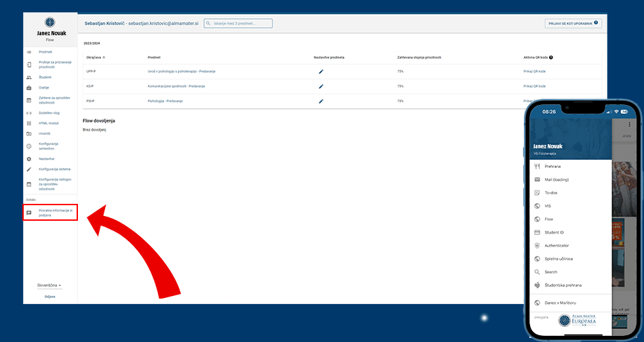
Task: Click the help icon next to Aktivna QR koda
Action: pyautogui.click(x=551, y=58)
